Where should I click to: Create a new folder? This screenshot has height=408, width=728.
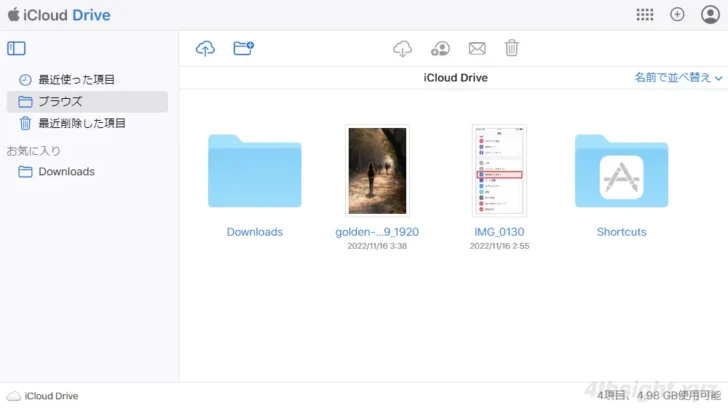pyautogui.click(x=243, y=48)
